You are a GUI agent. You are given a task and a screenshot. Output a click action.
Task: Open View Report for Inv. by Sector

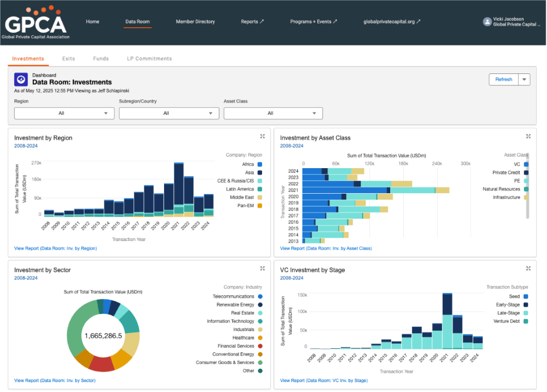pyautogui.click(x=55, y=381)
